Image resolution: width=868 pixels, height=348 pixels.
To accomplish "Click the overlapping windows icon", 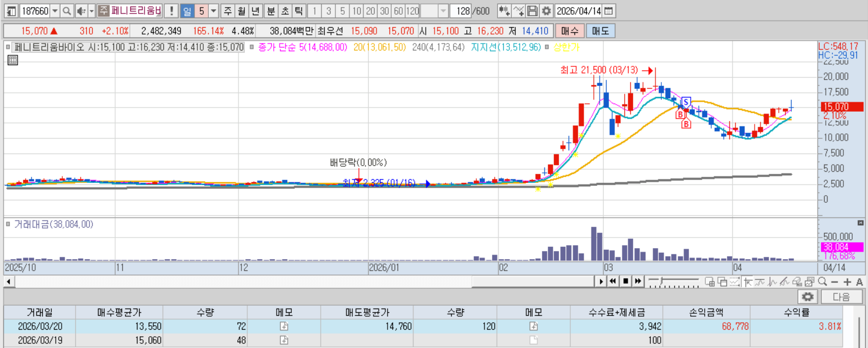I will [x=722, y=282].
